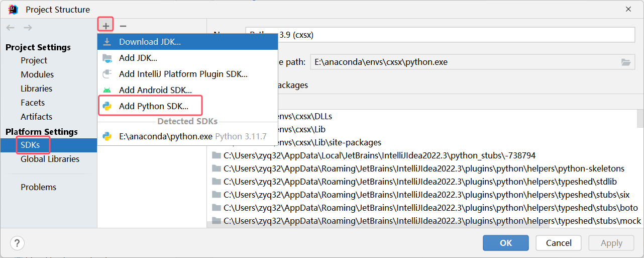Open Global Libraries page
This screenshot has width=644, height=258.
(x=50, y=159)
